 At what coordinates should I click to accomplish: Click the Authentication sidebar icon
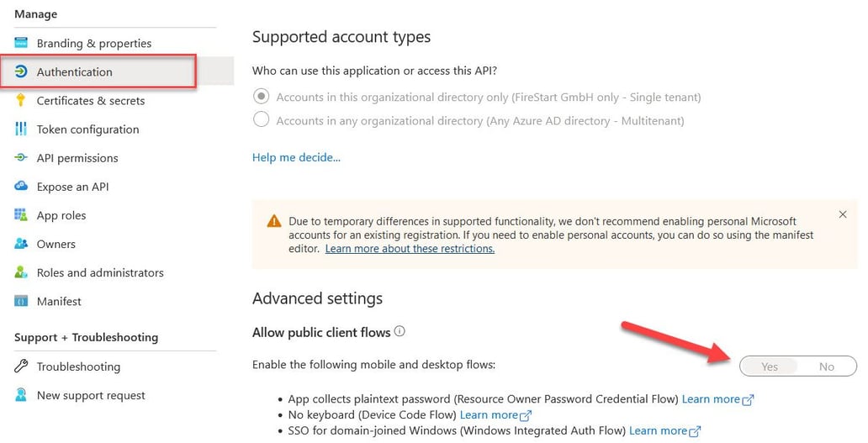(21, 71)
